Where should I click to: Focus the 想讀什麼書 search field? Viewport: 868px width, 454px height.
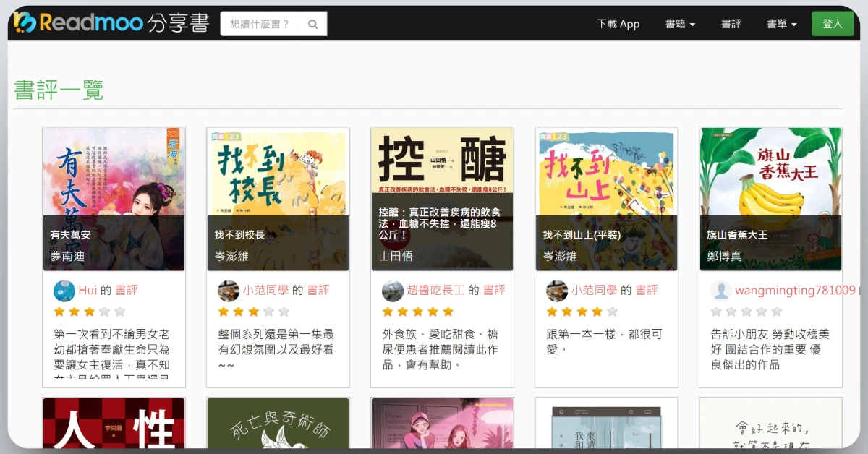click(x=273, y=24)
